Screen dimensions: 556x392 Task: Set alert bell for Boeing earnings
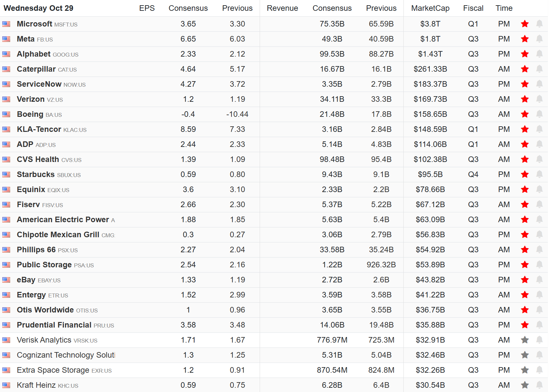point(539,114)
